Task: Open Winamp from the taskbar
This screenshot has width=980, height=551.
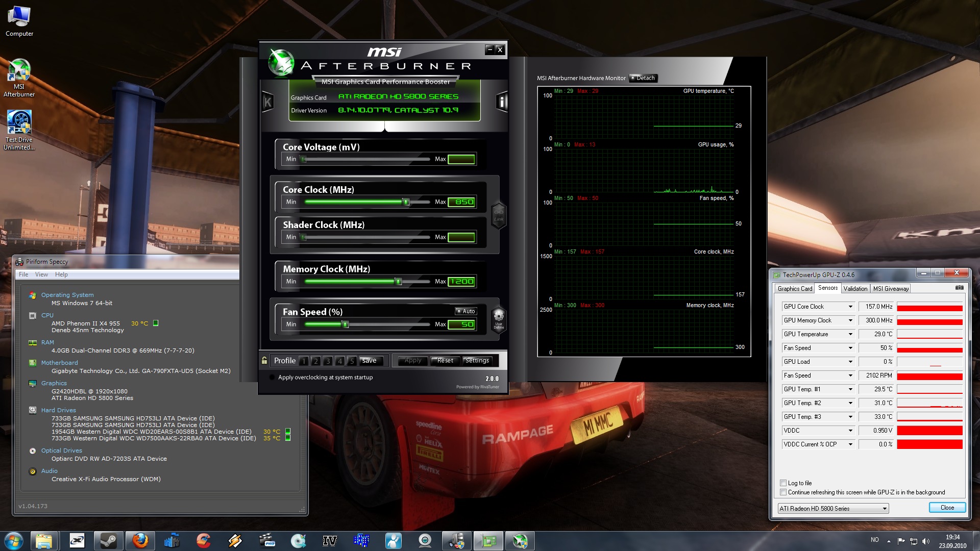Action: pyautogui.click(x=235, y=541)
